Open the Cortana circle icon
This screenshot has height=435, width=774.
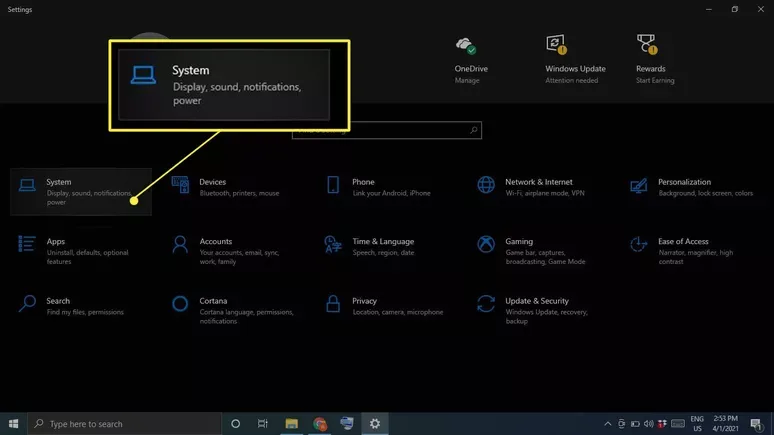pyautogui.click(x=180, y=304)
